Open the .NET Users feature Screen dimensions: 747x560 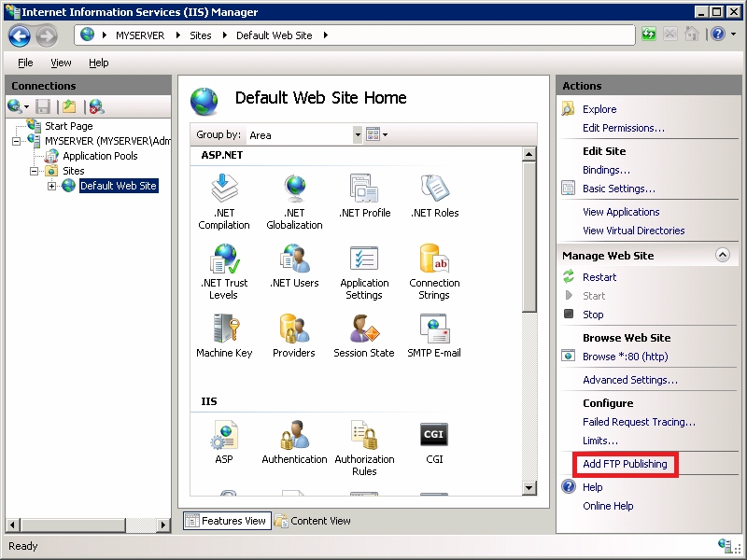point(294,266)
